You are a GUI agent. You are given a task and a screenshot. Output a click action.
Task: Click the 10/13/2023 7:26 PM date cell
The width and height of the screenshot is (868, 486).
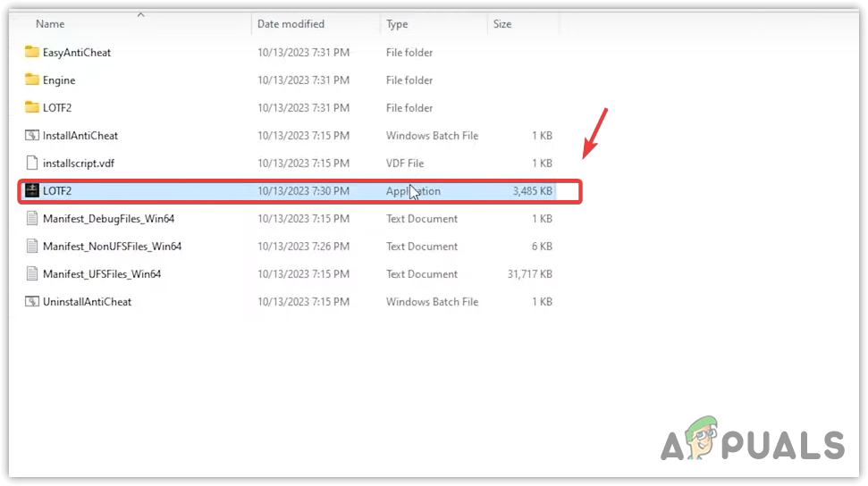click(x=303, y=246)
